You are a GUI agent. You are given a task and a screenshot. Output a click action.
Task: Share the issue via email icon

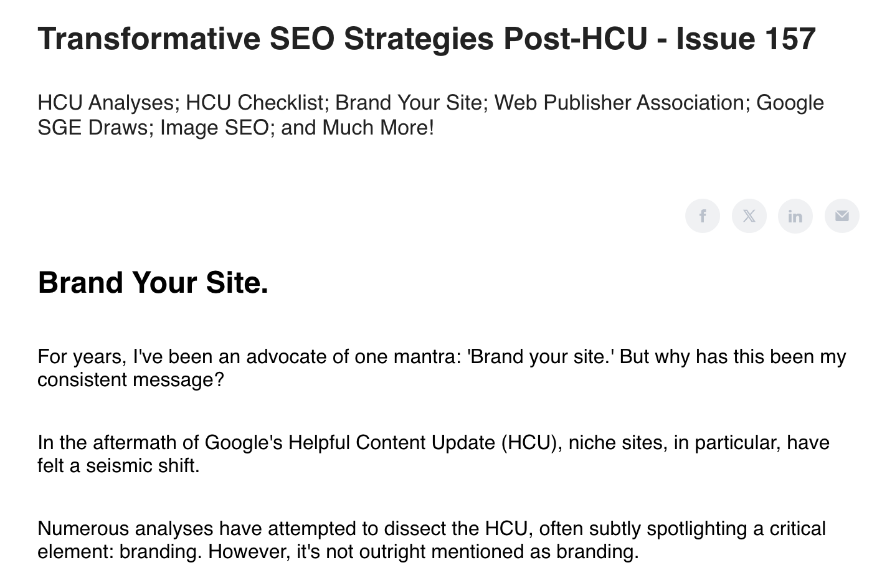[x=842, y=216]
